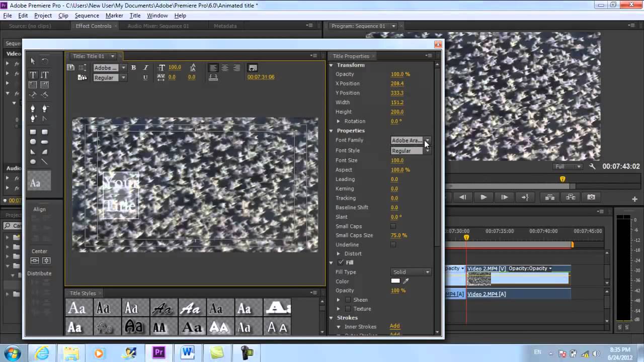Select the Ellipse tool
Viewport: 644px width, 362px height.
point(33,162)
